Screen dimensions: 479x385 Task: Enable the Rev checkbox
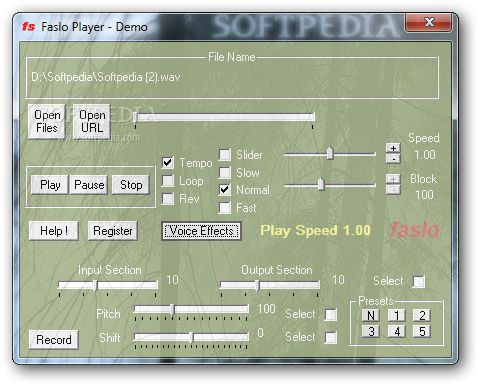(x=168, y=199)
